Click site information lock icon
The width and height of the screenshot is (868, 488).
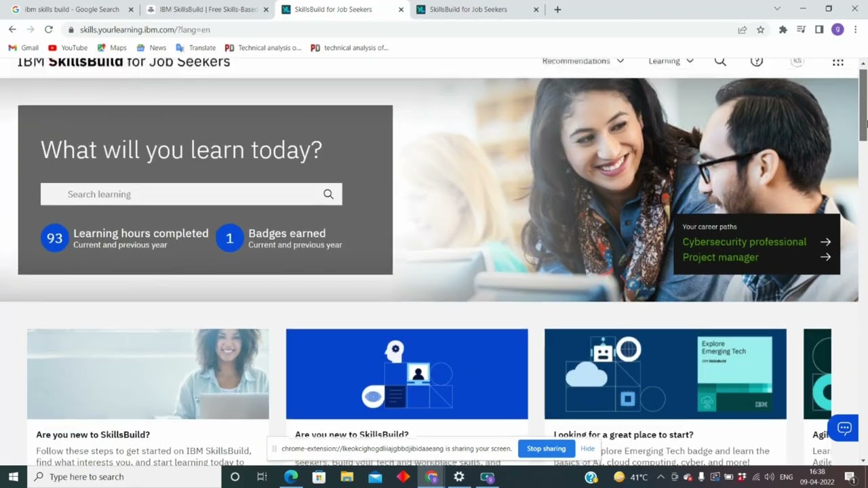click(71, 30)
